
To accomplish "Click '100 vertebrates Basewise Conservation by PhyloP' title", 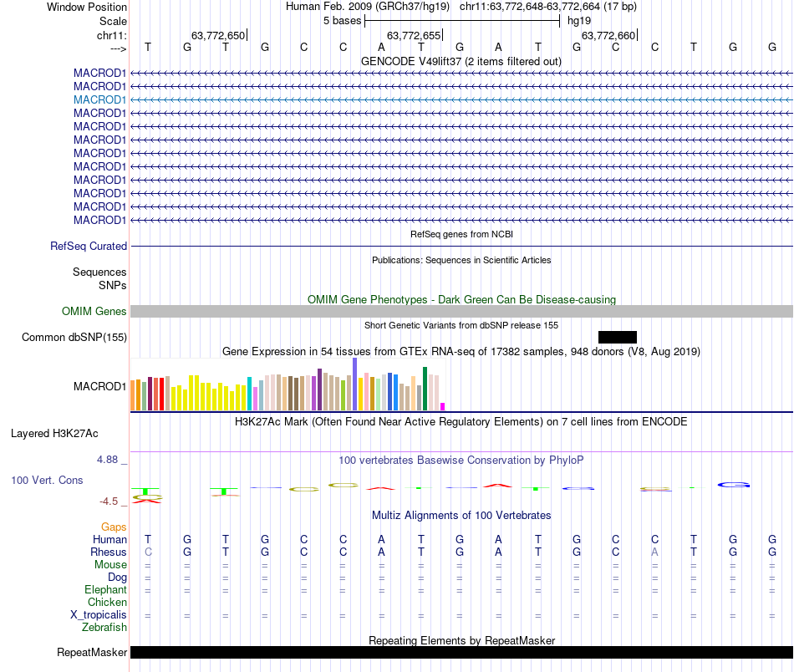I will (x=461, y=461).
